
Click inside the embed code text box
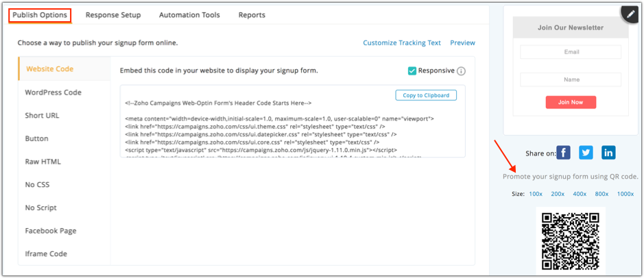click(292, 121)
